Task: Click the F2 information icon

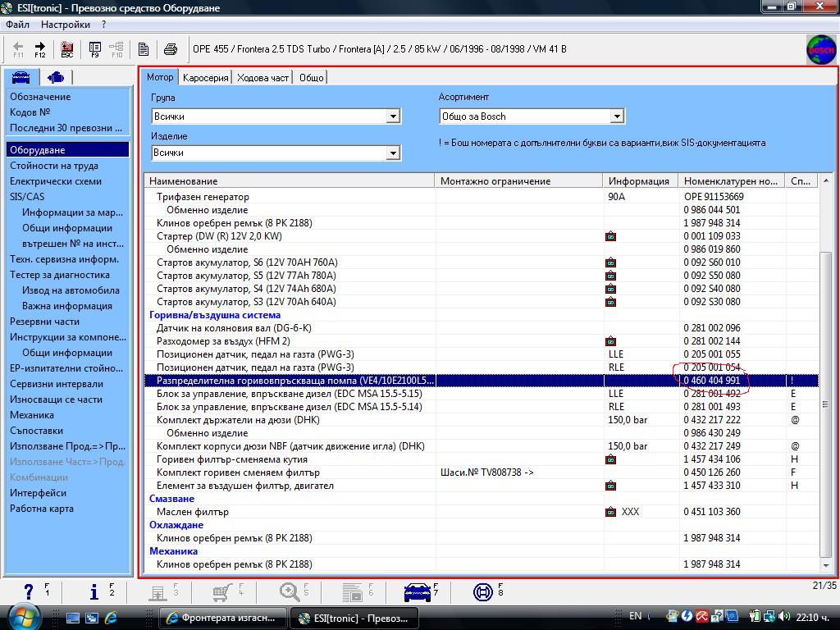Action: point(94,591)
